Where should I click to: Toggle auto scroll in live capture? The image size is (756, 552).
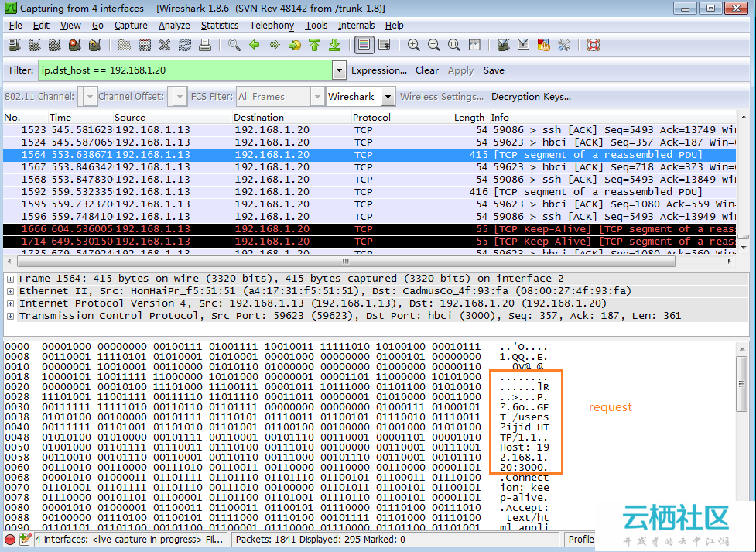coord(385,46)
